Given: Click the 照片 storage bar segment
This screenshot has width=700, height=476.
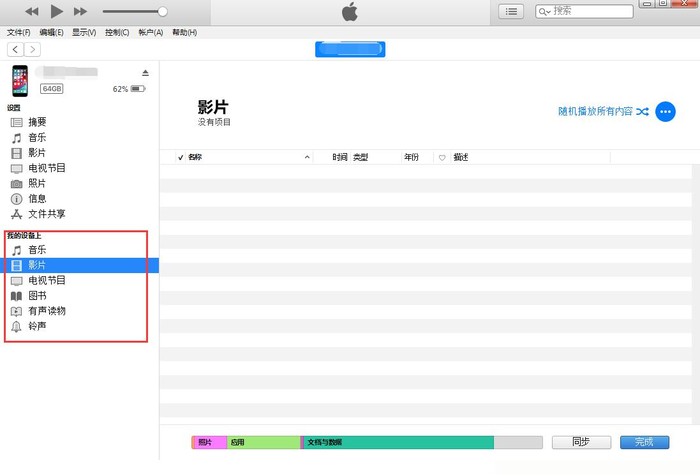Looking at the screenshot, I should click(x=209, y=442).
